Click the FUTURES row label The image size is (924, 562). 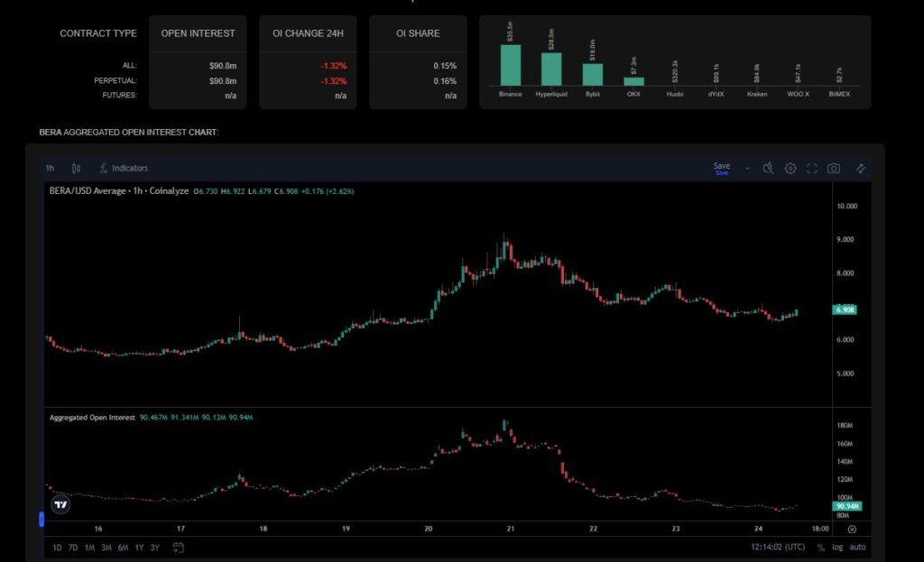[120, 95]
